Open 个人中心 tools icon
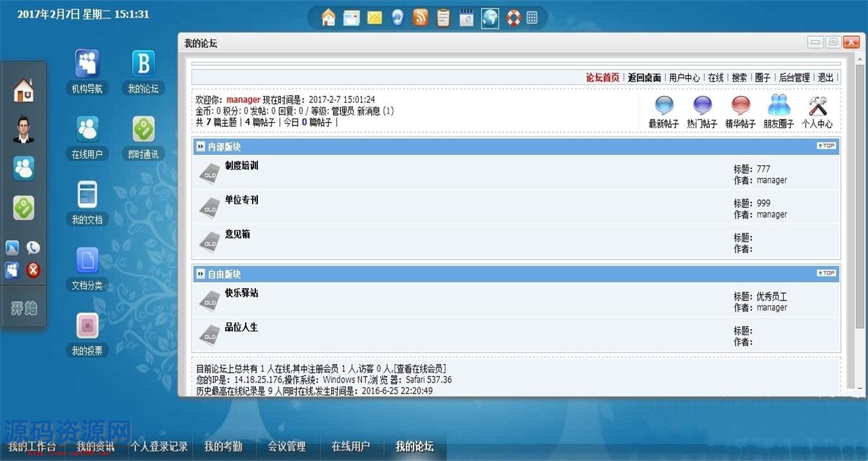 [x=817, y=106]
